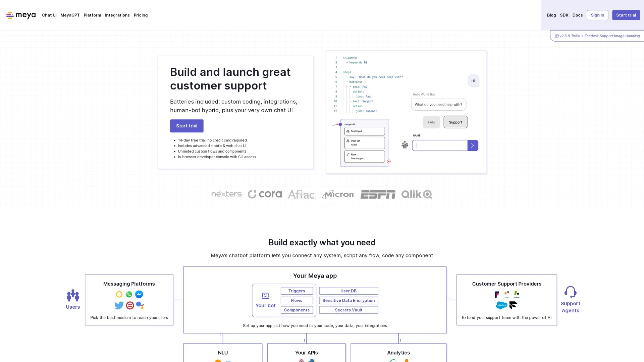Click the Meya logo in the header
This screenshot has width=644, height=362.
click(21, 15)
